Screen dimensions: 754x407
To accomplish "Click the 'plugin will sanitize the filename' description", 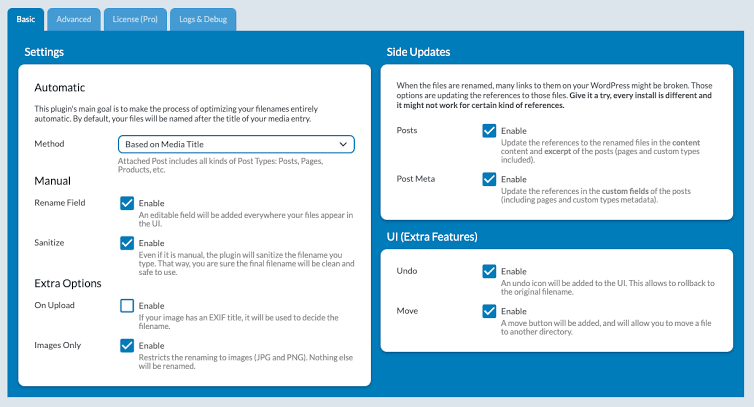I will (247, 264).
